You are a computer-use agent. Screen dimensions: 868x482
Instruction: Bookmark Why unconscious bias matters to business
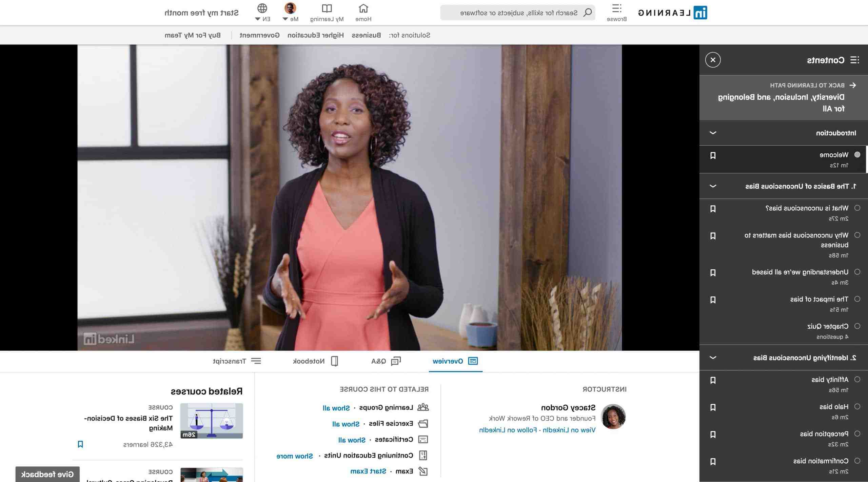tap(713, 236)
